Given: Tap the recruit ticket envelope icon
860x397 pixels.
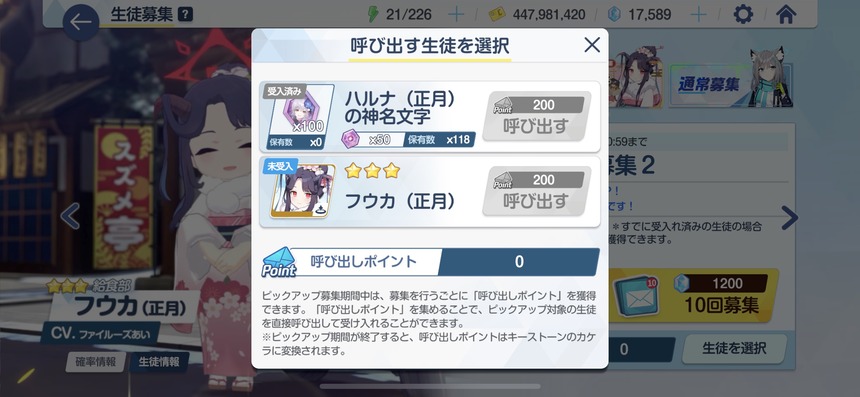Looking at the screenshot, I should tap(636, 297).
